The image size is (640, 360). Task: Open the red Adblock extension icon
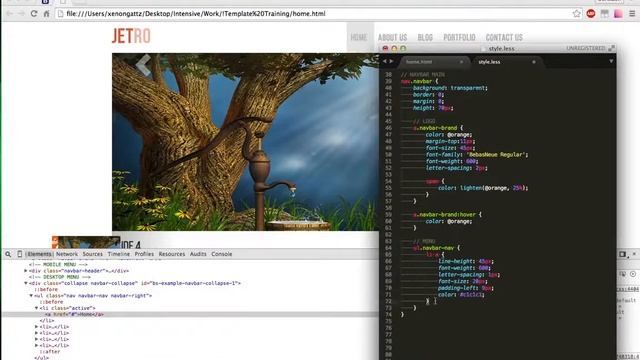click(x=591, y=13)
